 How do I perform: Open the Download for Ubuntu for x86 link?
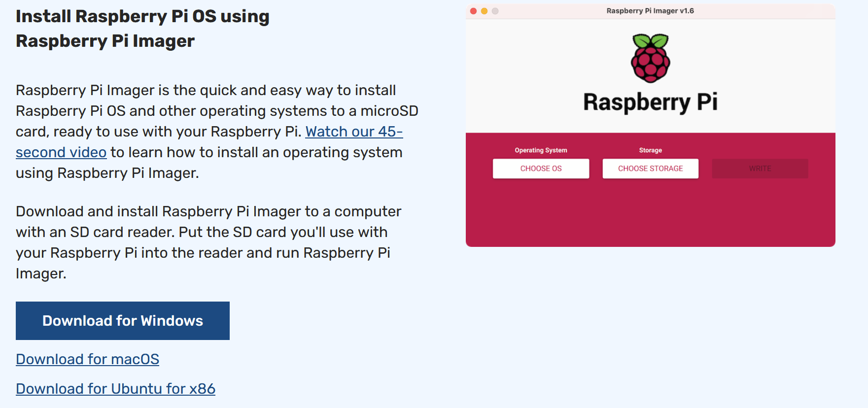tap(115, 389)
